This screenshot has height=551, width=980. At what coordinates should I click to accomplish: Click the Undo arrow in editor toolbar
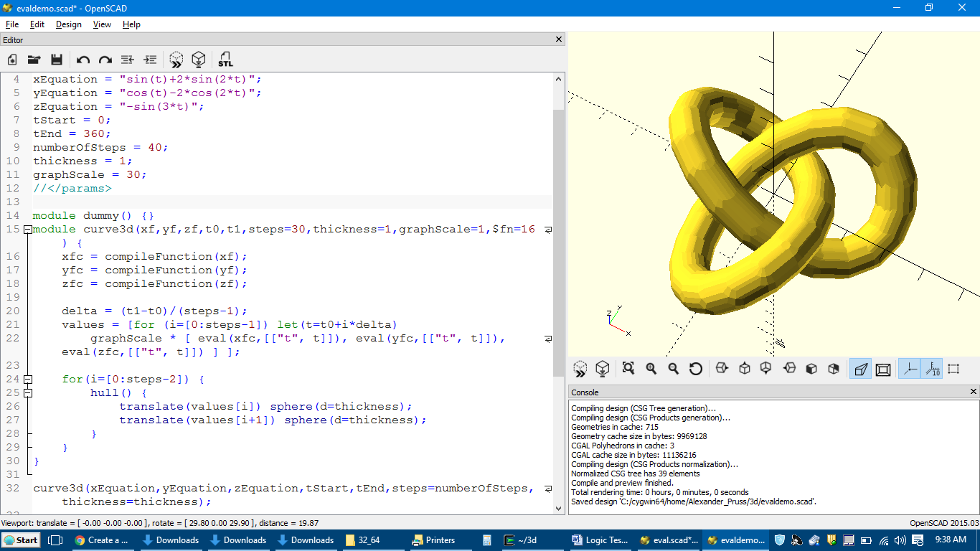[83, 60]
